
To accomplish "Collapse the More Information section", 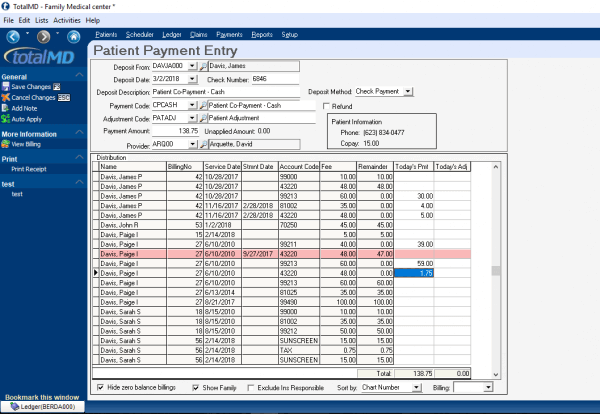I will 80,132.
